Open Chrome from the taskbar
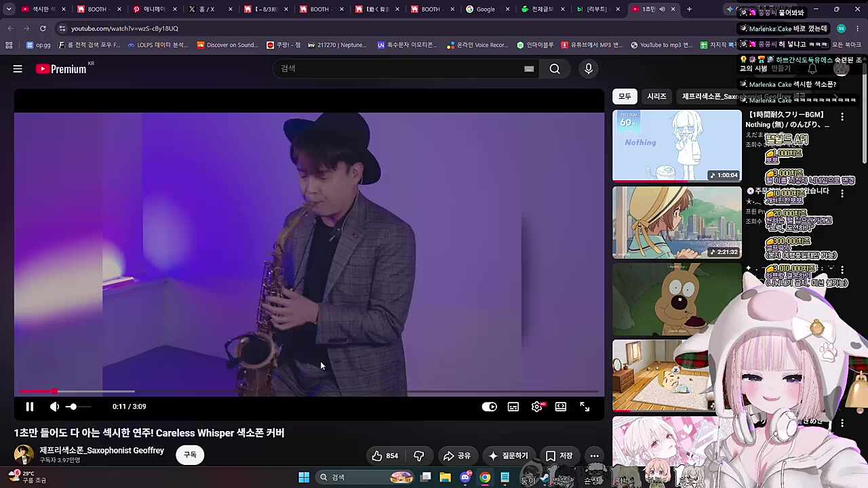 485,477
